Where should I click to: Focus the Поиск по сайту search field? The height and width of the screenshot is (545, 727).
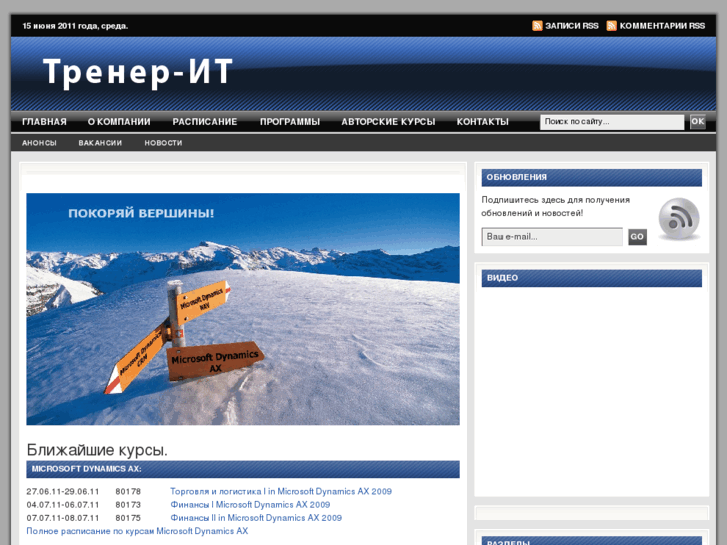tap(612, 122)
